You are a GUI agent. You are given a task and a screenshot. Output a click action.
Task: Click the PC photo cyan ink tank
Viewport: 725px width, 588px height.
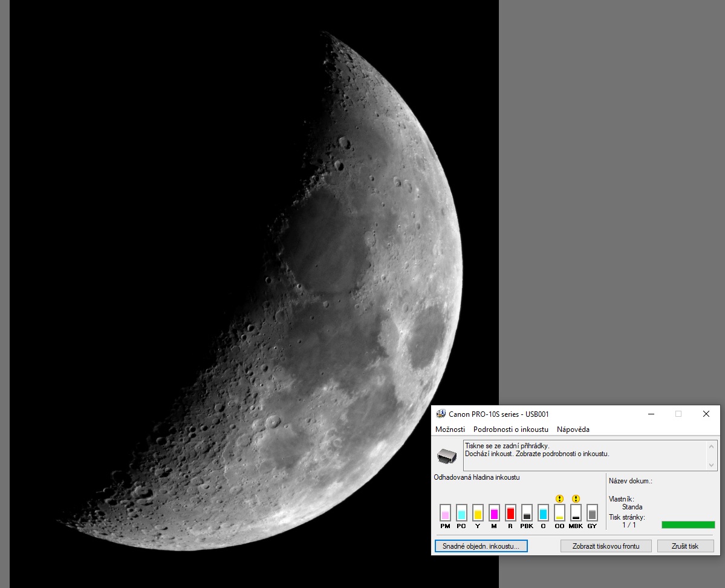click(461, 513)
